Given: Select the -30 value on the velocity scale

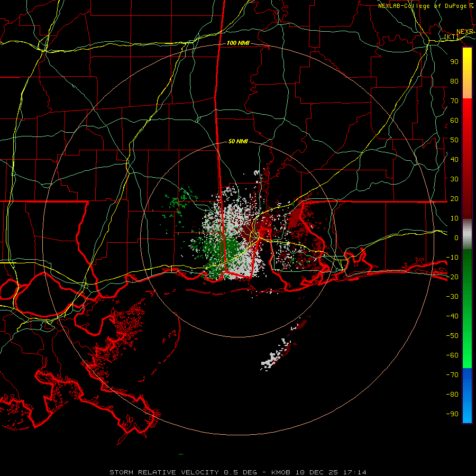Looking at the screenshot, I should 452,297.
